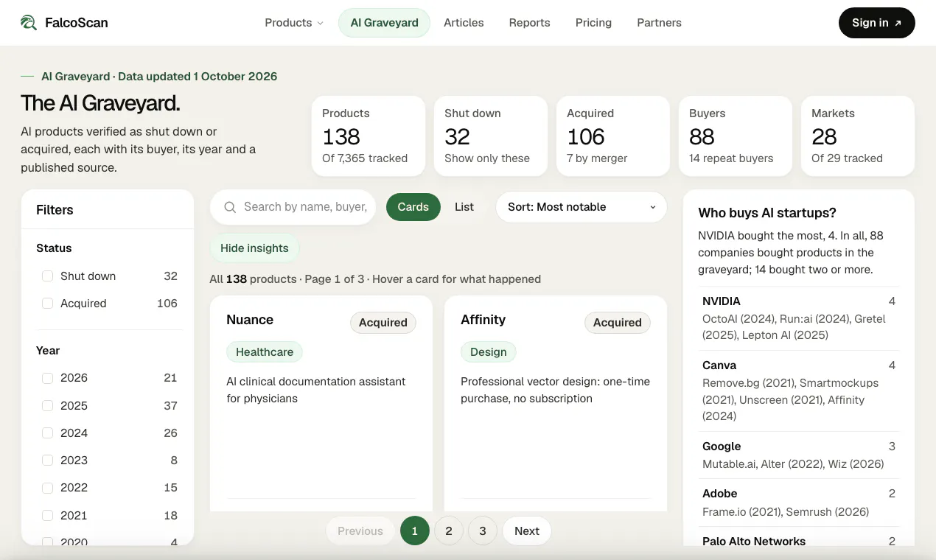Open the AI Graveyard nav tab
This screenshot has height=560, width=936.
point(384,23)
